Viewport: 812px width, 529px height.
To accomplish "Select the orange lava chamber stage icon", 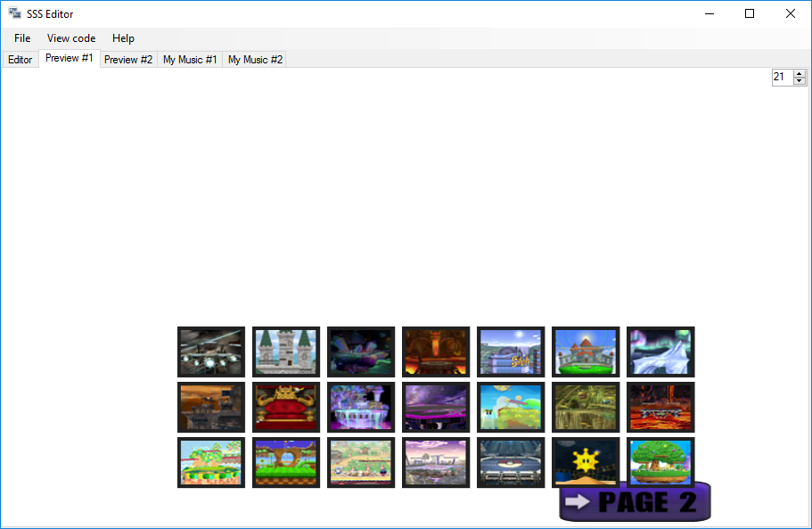I will 436,351.
